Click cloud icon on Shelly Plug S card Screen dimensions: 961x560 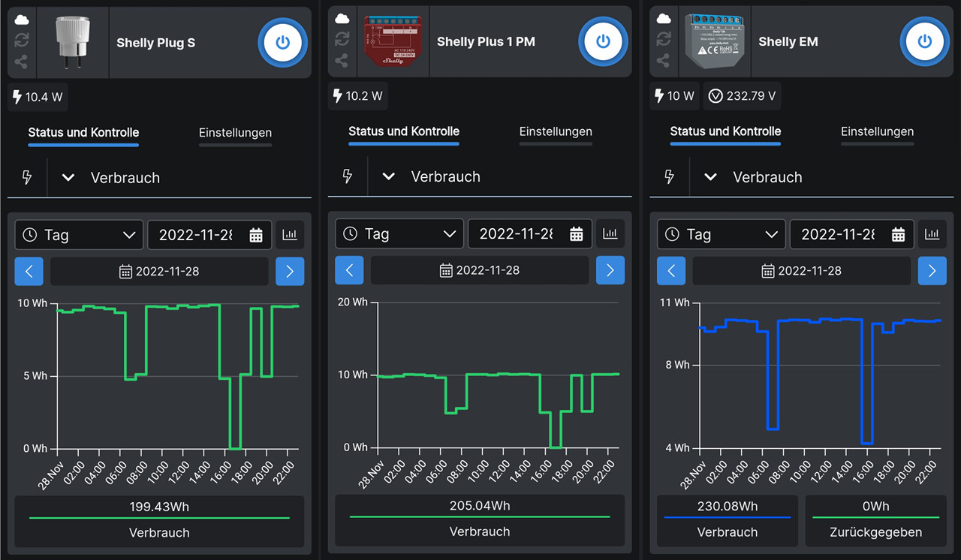tap(21, 20)
